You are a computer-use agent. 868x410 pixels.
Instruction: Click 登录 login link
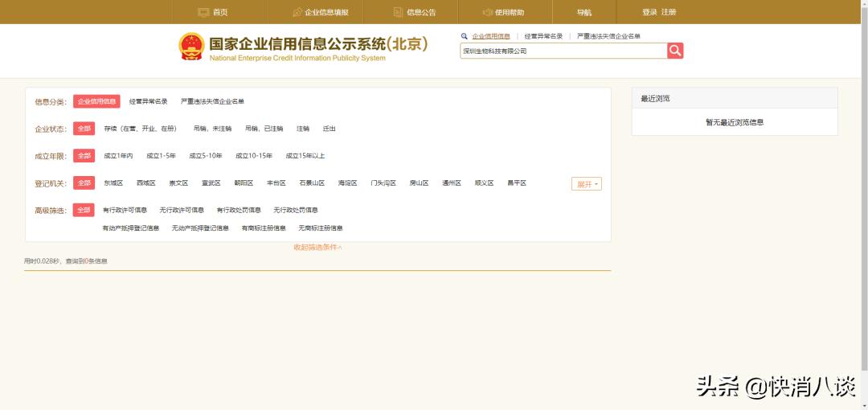pos(649,12)
